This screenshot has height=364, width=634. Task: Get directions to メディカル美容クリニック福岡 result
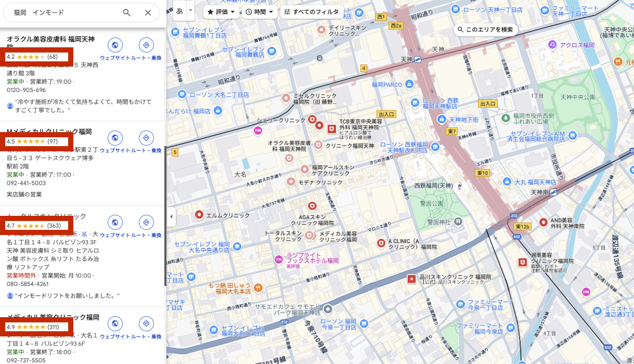click(146, 324)
